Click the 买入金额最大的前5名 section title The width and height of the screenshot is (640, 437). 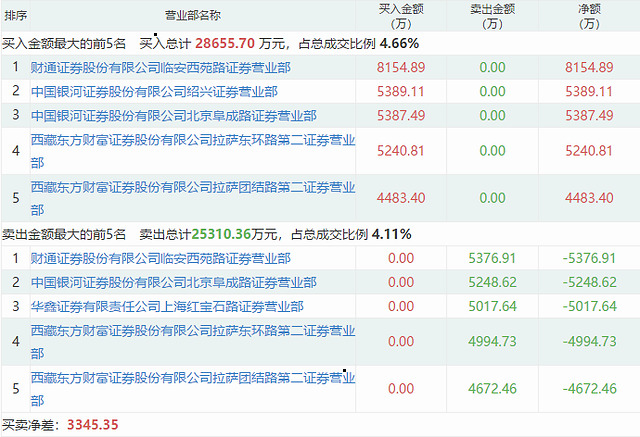pos(64,43)
